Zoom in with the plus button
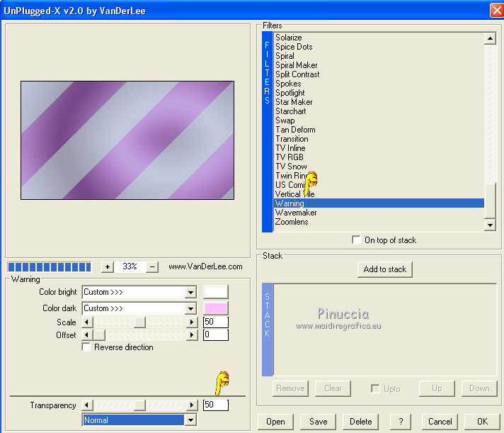Image resolution: width=504 pixels, height=433 pixels. tap(108, 266)
